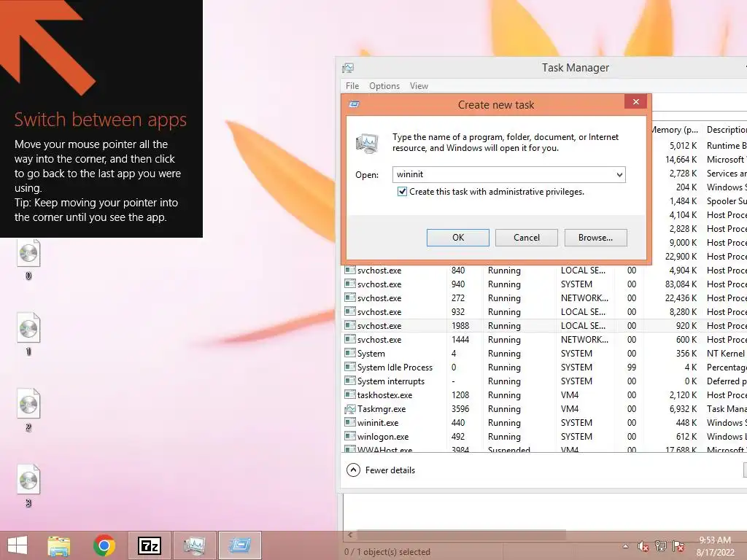Select Taskmgr.exe process name
This screenshot has height=560, width=747.
pyautogui.click(x=382, y=409)
